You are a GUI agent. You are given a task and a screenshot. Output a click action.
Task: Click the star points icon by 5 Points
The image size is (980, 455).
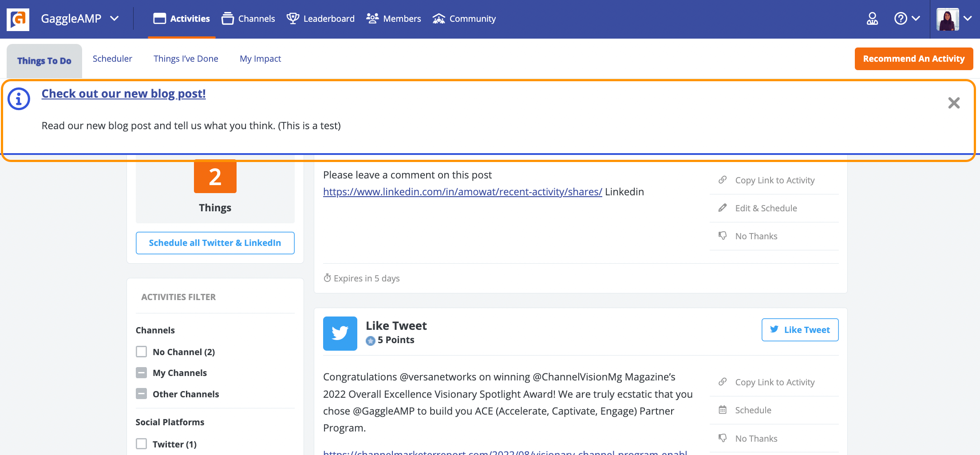(x=371, y=340)
